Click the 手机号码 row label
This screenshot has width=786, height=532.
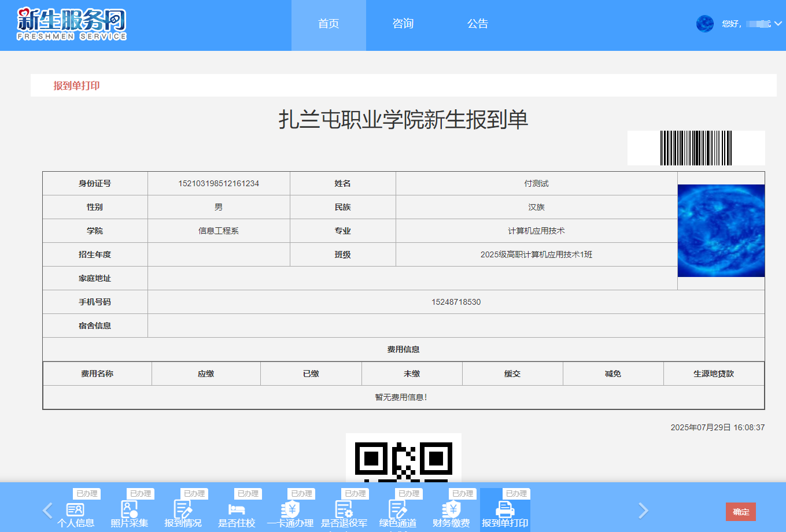[95, 302]
